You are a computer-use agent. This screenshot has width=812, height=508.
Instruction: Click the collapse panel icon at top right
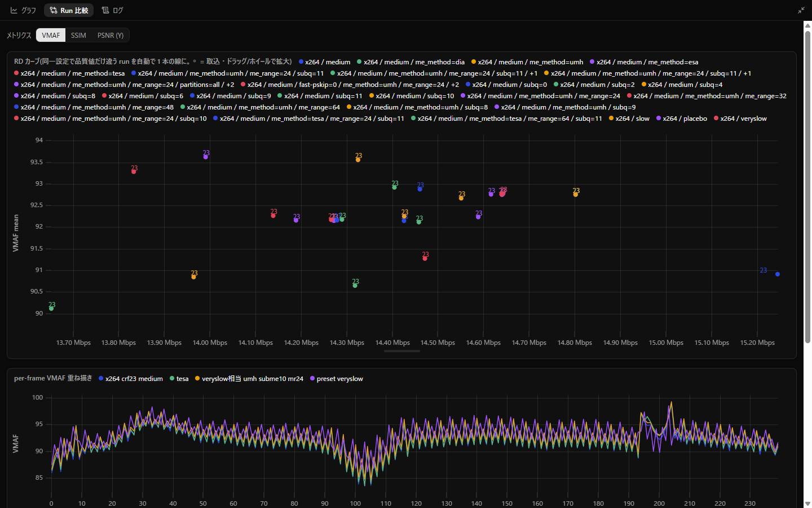click(801, 10)
